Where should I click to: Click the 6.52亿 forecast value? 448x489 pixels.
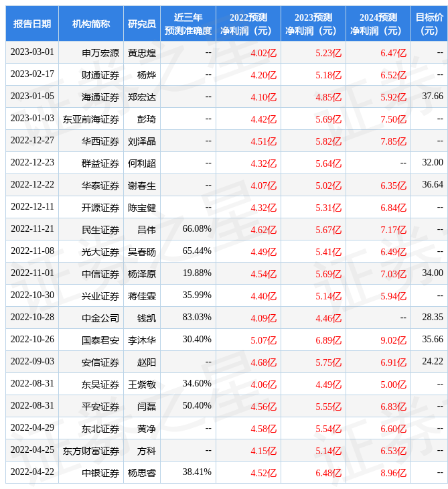point(393,75)
